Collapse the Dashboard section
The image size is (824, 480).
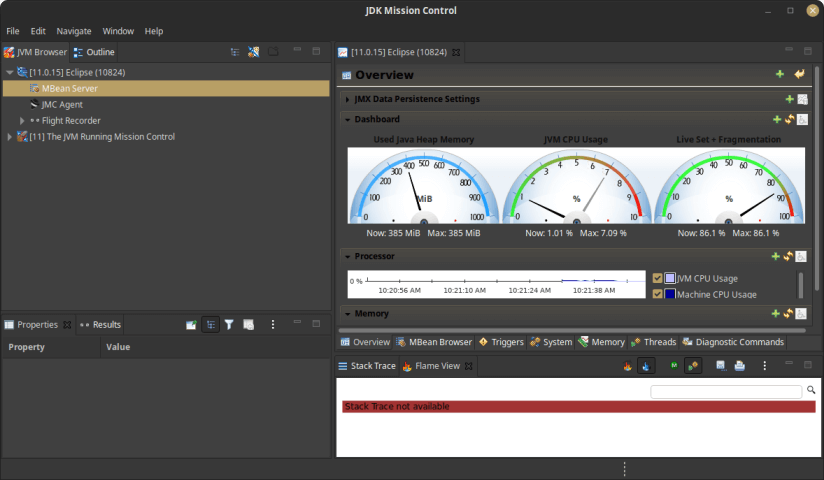pos(347,119)
